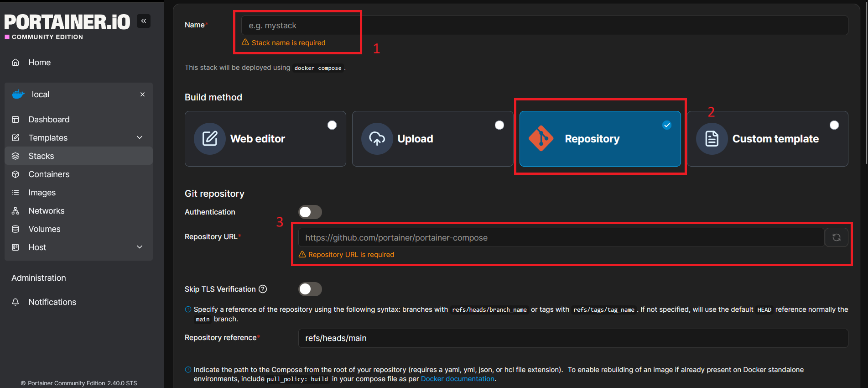The height and width of the screenshot is (388, 868).
Task: Click 'Stack name is required' warning text
Action: [x=288, y=42]
